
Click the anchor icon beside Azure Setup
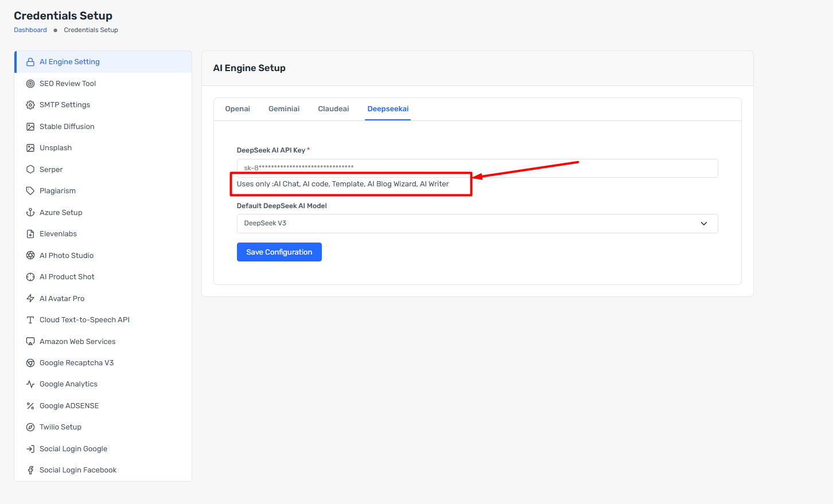[x=30, y=213]
